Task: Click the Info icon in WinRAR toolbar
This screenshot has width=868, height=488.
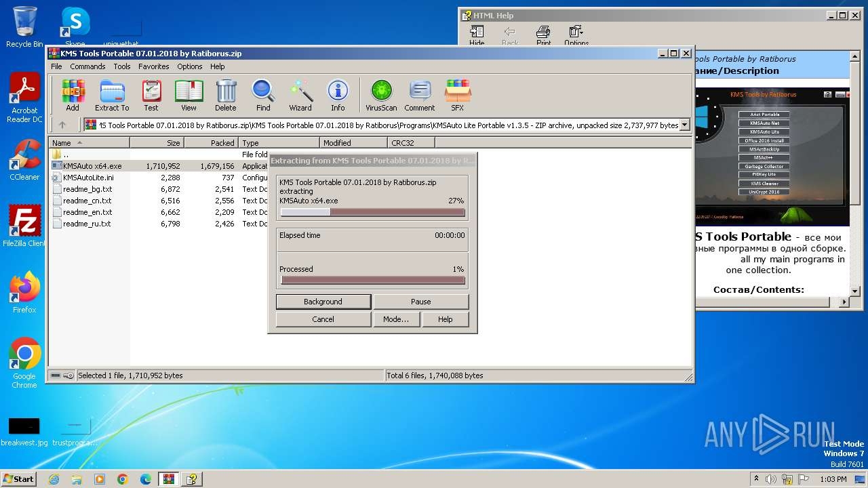Action: click(338, 95)
